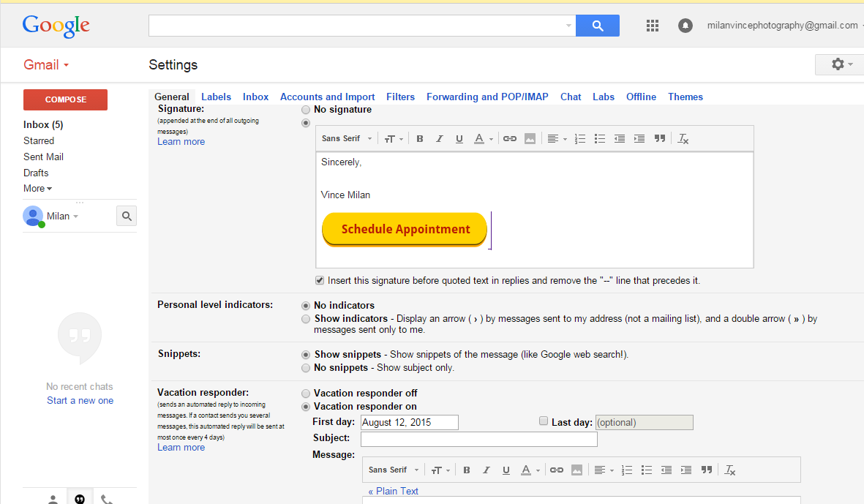Open the Gmail product dropdown
The image size is (864, 504).
pos(46,64)
